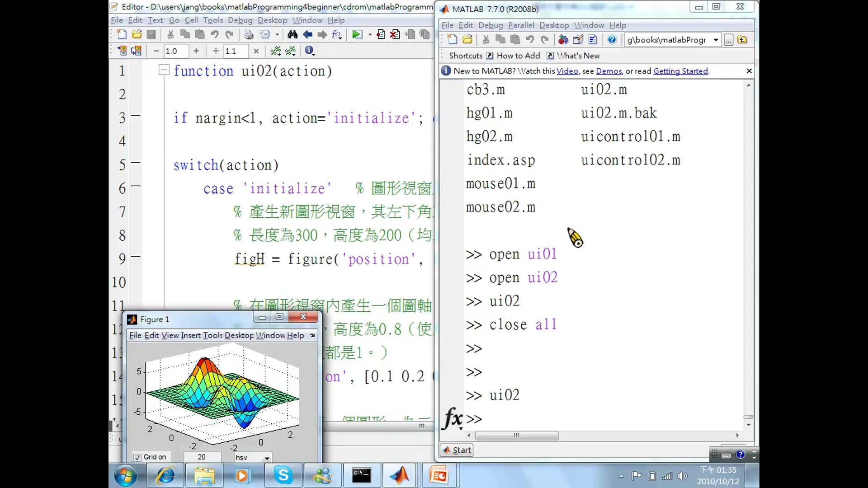
Task: Click the Set/clear breakpoint icon
Action: [x=381, y=35]
